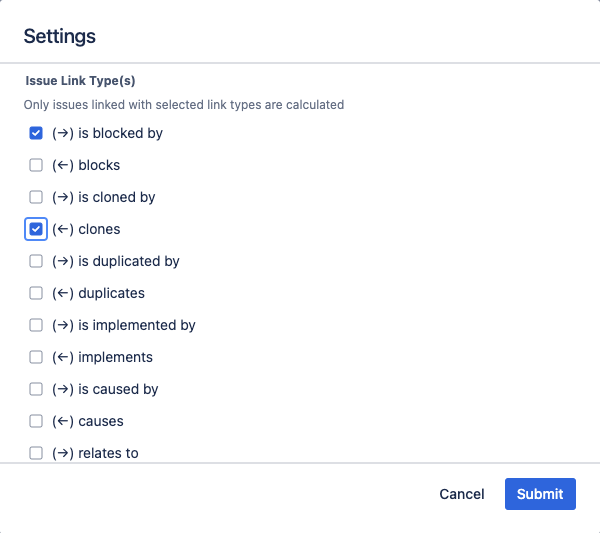Click the '(→) is duplicated by' label text
Image resolution: width=600 pixels, height=533 pixels.
pos(115,261)
